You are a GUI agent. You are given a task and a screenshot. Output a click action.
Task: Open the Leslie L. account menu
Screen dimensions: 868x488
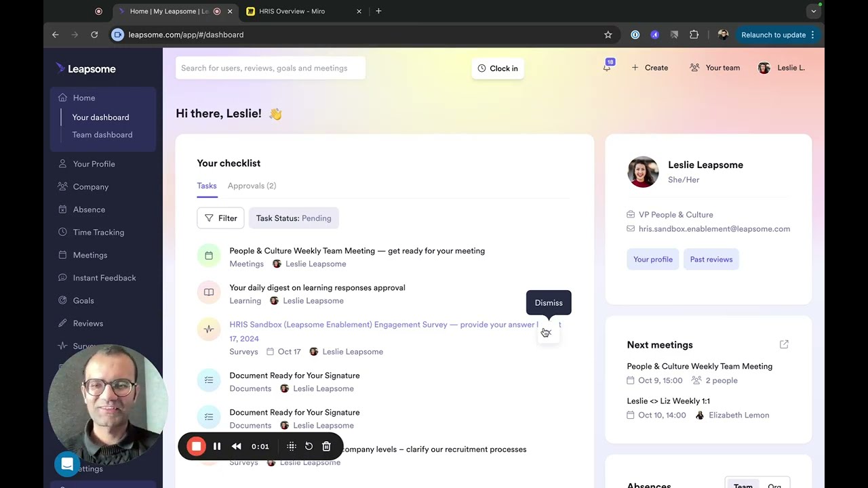pos(781,68)
